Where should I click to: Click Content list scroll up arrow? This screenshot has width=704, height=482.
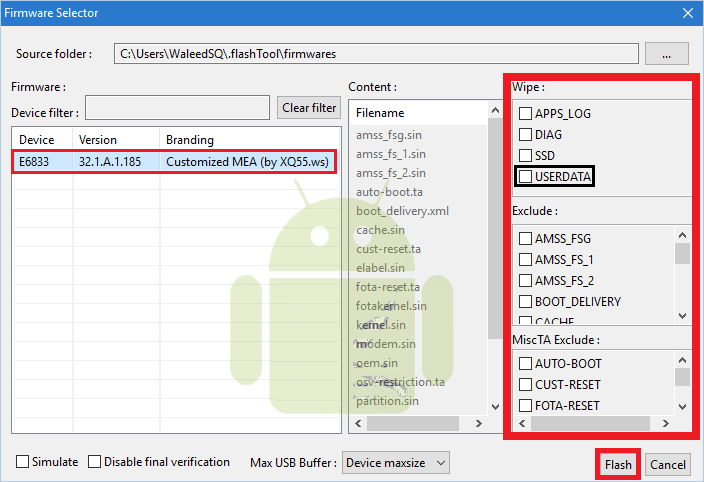(495, 110)
